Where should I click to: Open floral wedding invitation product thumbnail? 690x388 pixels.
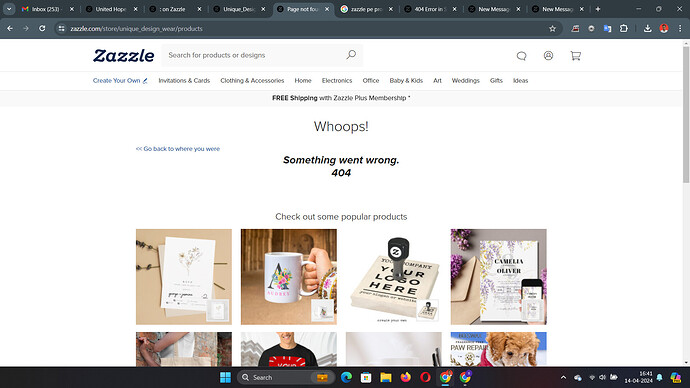184,277
